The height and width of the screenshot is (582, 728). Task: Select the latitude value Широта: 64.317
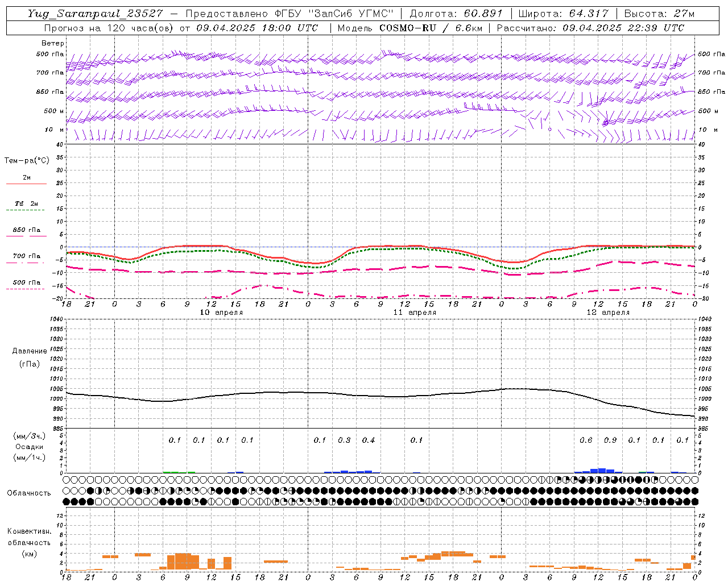tap(563, 14)
